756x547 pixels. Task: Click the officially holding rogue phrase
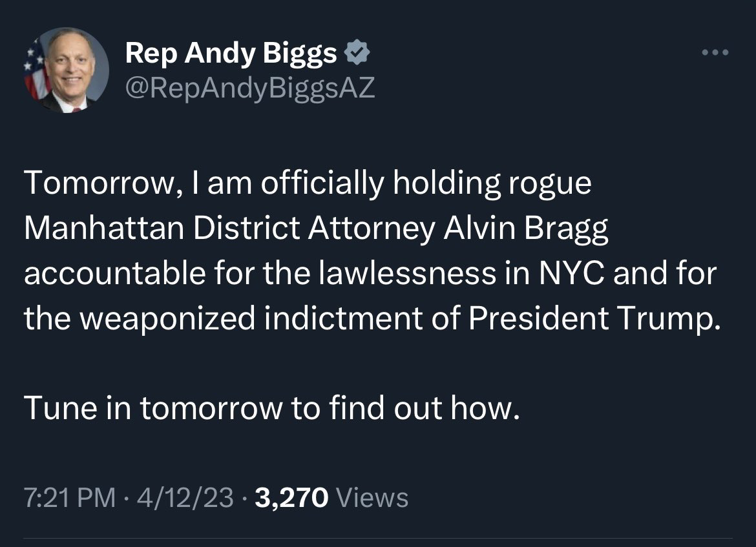426,183
